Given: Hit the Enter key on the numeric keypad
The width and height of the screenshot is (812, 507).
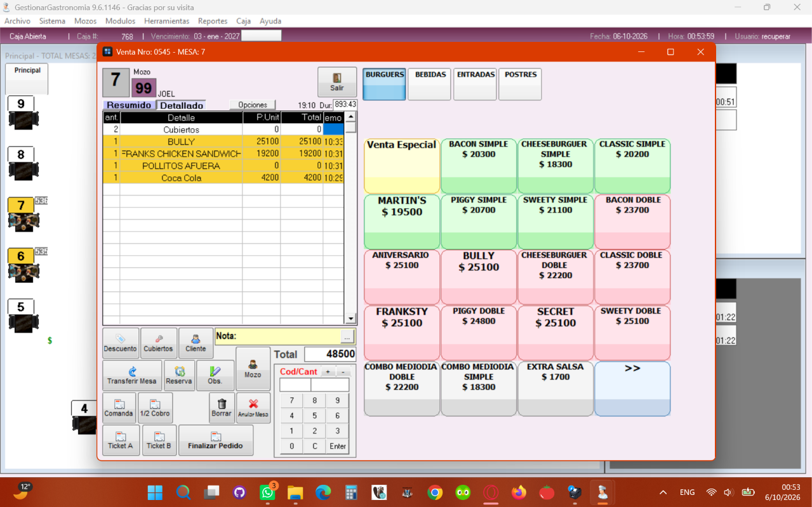Looking at the screenshot, I should pos(338,446).
